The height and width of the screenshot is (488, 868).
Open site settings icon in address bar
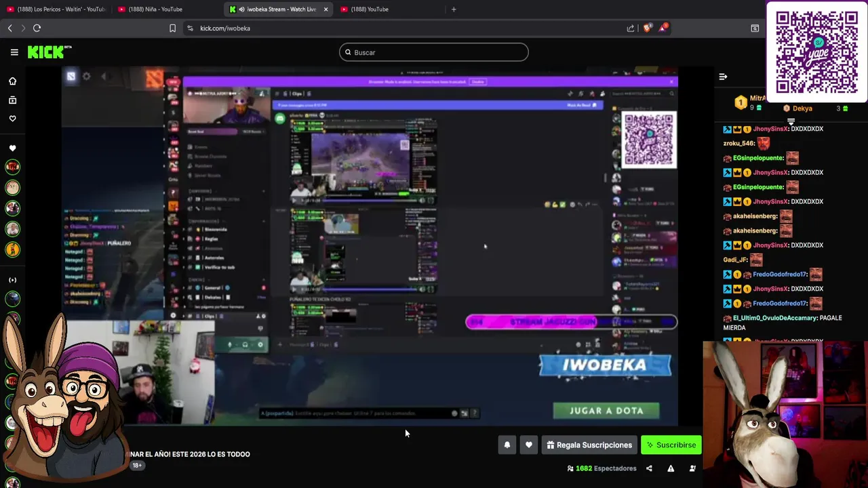(x=190, y=28)
